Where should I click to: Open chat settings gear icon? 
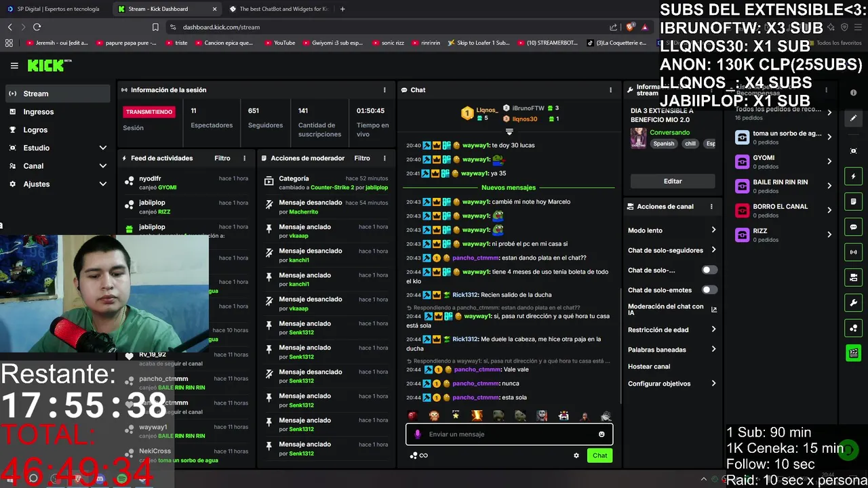pos(576,455)
